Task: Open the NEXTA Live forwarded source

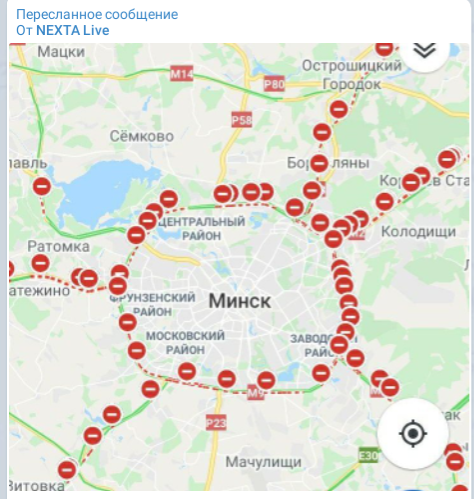Action: pyautogui.click(x=73, y=30)
